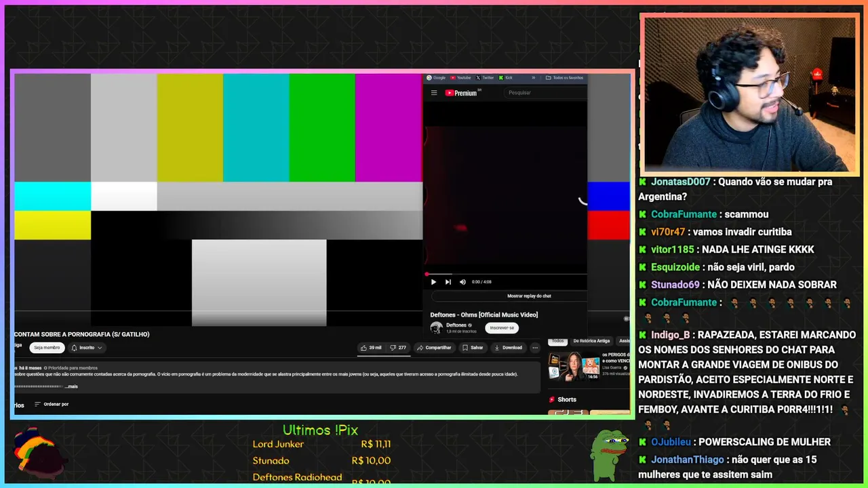Open the Inscrito notification dropdown
Image resolution: width=868 pixels, height=488 pixels.
(87, 348)
